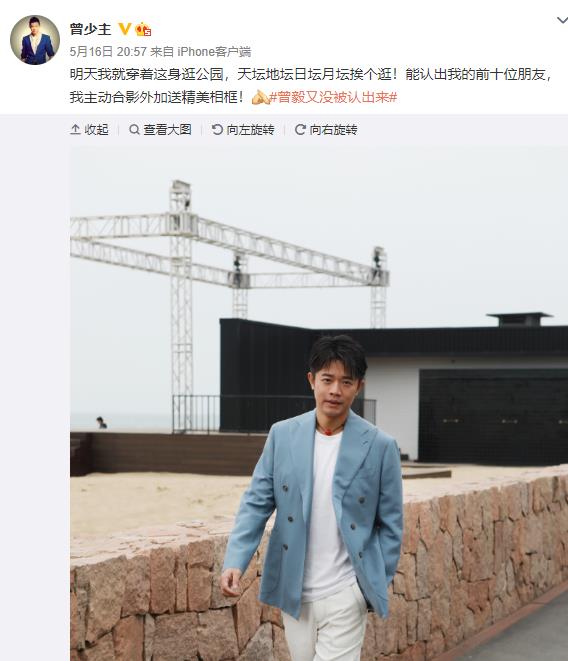568x661 pixels.
Task: Expand the post options chevron
Action: pos(562,20)
